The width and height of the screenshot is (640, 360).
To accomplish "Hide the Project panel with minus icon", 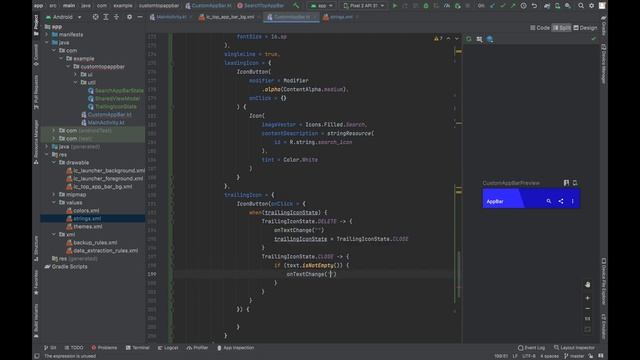I will (x=140, y=17).
